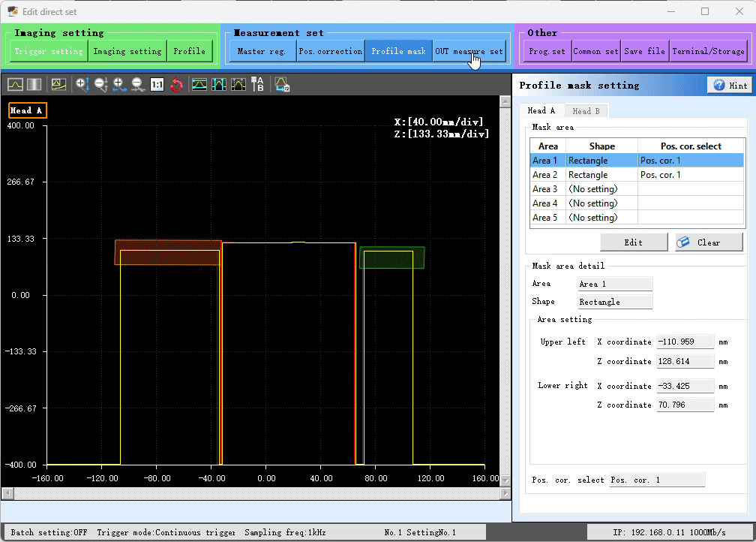Open OUT measure set section

pos(469,51)
